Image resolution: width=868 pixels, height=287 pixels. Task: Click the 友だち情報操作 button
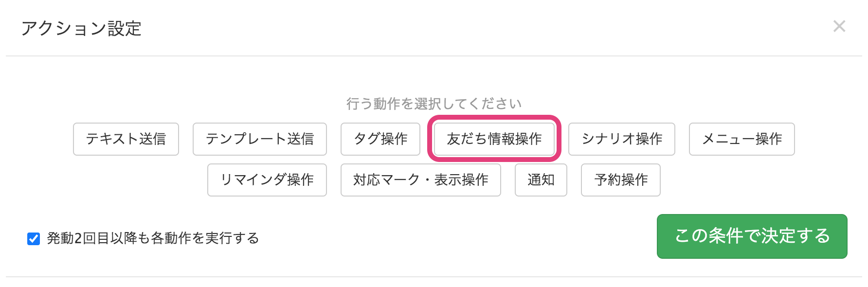point(494,139)
